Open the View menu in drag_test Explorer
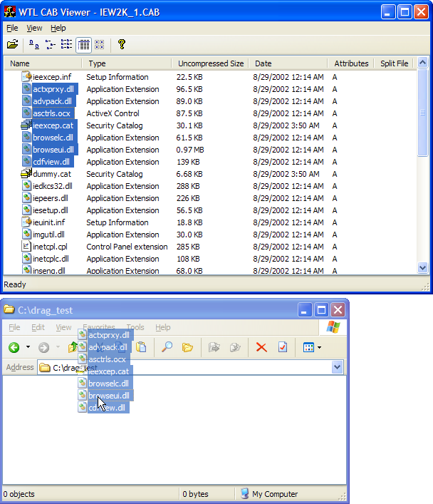This screenshot has height=504, width=433. (x=63, y=327)
